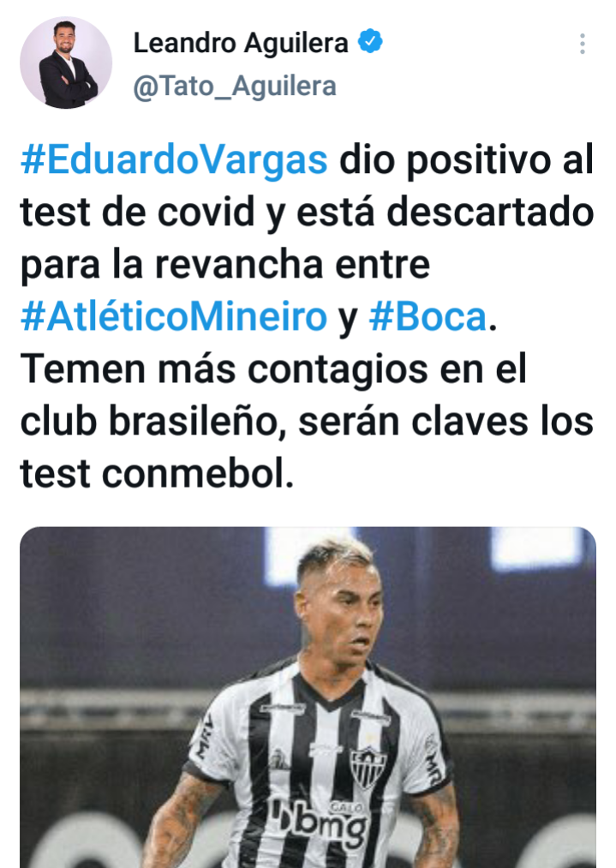Select the line "Temen más contagios en el"
The height and width of the screenshot is (868, 616).
click(273, 368)
